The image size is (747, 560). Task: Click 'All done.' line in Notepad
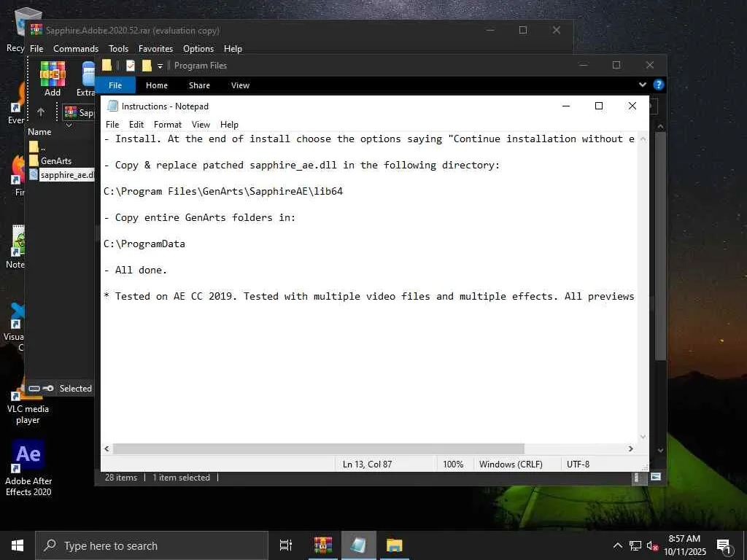click(135, 270)
